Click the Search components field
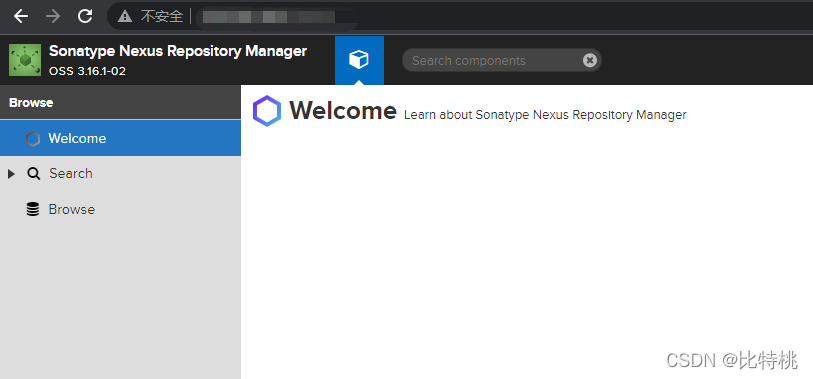 click(x=495, y=61)
